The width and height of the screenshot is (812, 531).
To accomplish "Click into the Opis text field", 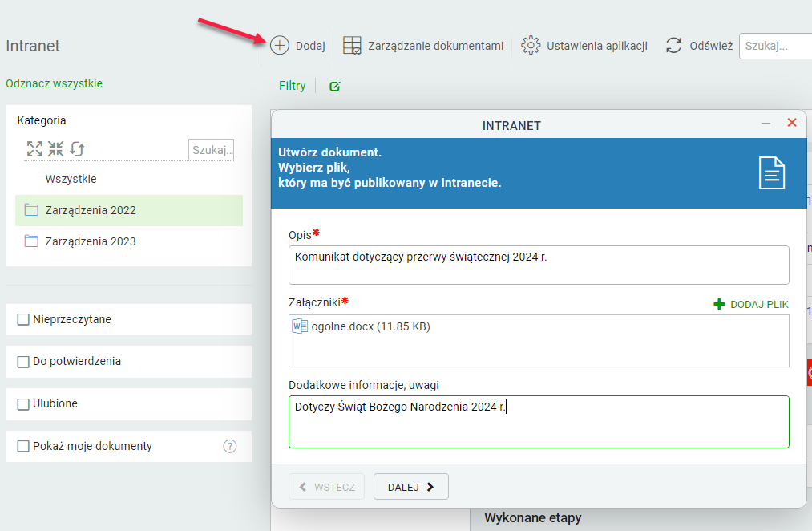I will click(x=539, y=265).
